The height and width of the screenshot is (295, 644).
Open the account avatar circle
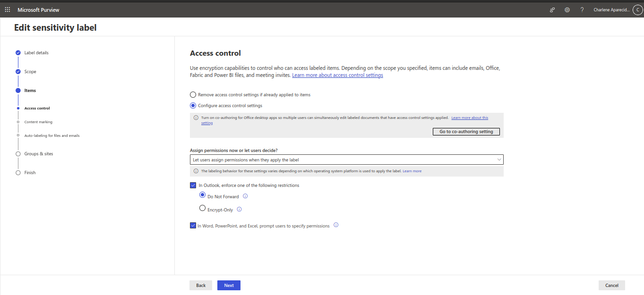pyautogui.click(x=637, y=9)
